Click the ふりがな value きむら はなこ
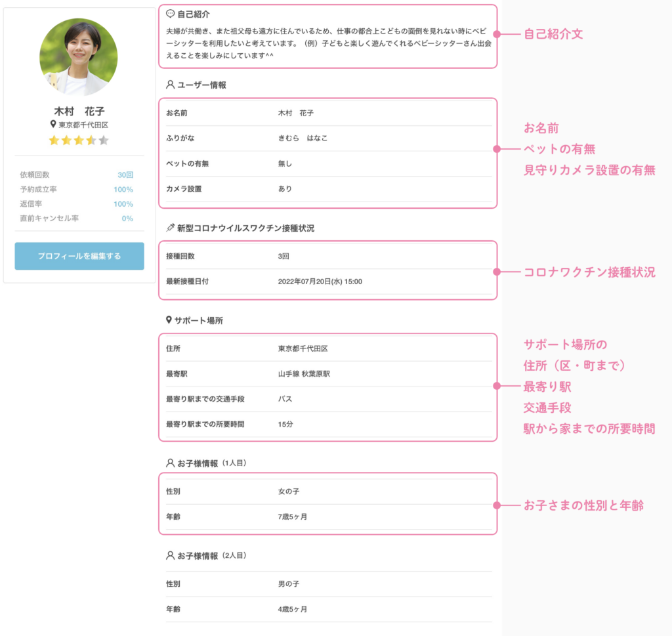The height and width of the screenshot is (636, 672). coord(303,138)
